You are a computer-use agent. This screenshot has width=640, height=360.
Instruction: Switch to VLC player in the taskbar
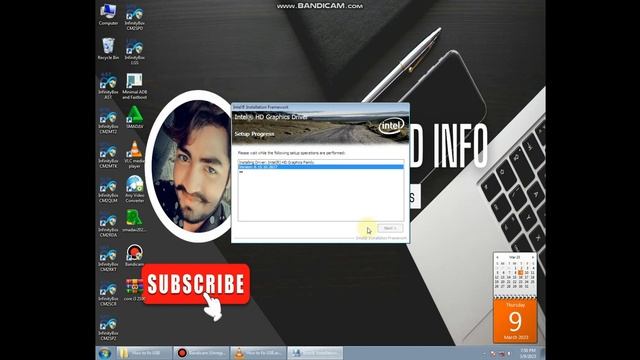pos(258,353)
